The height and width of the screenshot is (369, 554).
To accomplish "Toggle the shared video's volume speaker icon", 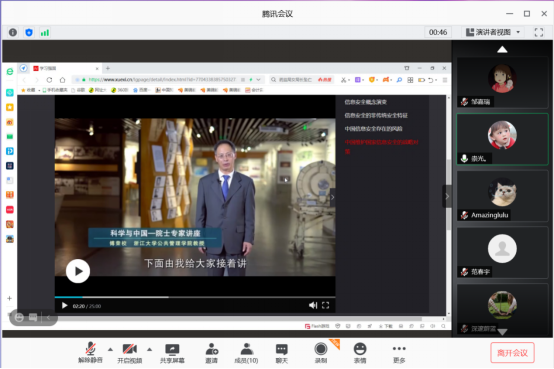I will pos(313,305).
